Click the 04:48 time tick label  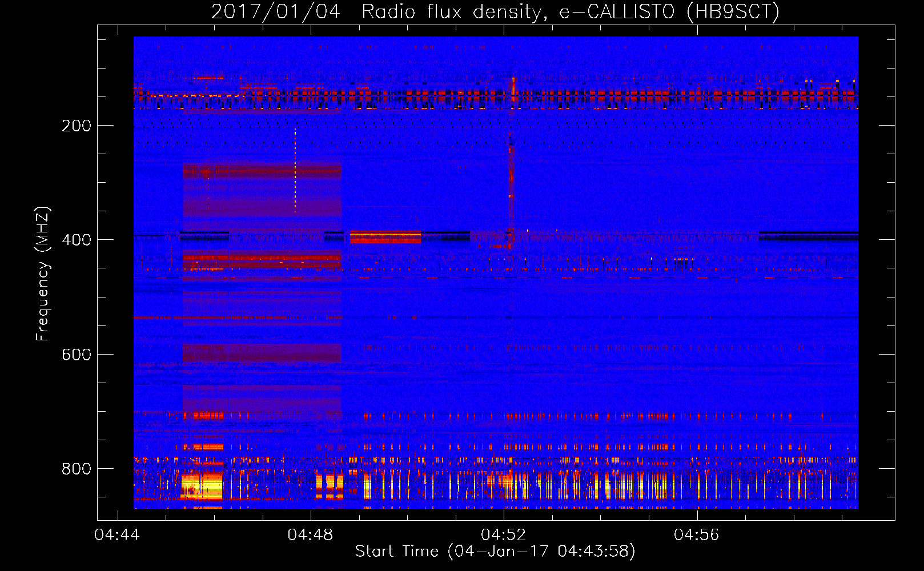[x=310, y=535]
